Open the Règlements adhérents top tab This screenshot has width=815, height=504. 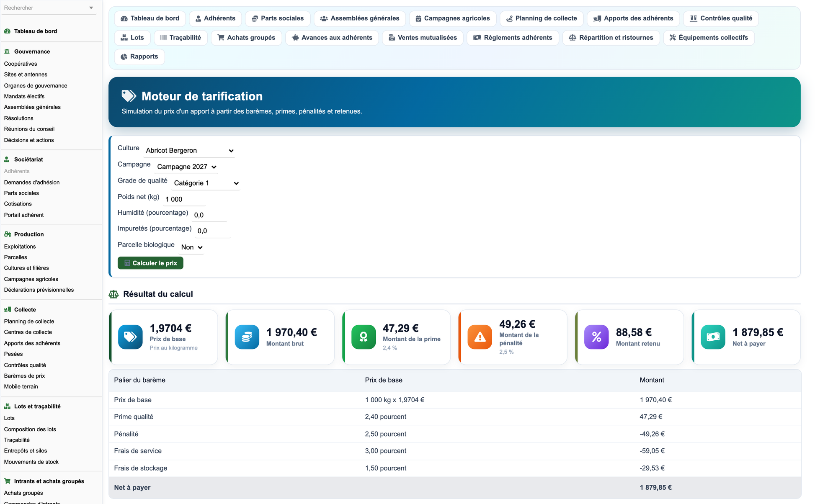[513, 38]
